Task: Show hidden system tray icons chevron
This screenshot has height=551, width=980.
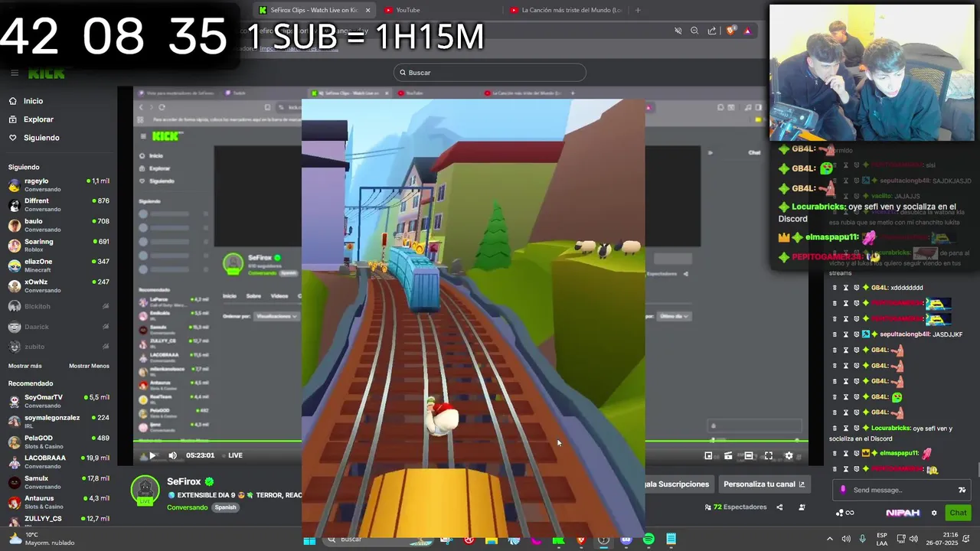Action: pos(829,539)
